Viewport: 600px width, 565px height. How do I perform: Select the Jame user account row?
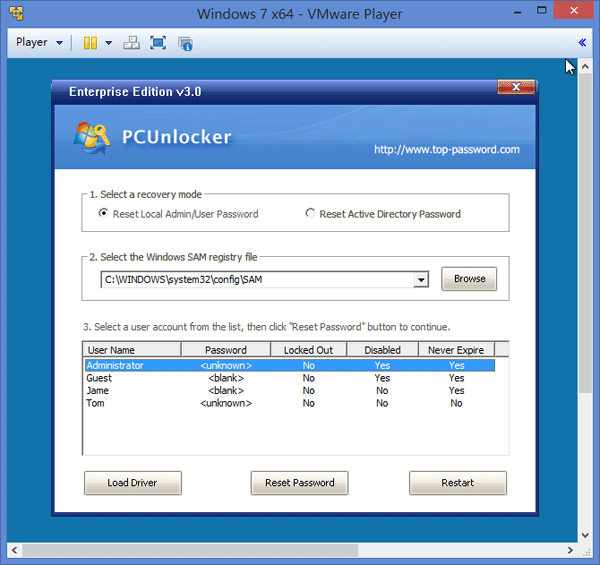point(290,391)
